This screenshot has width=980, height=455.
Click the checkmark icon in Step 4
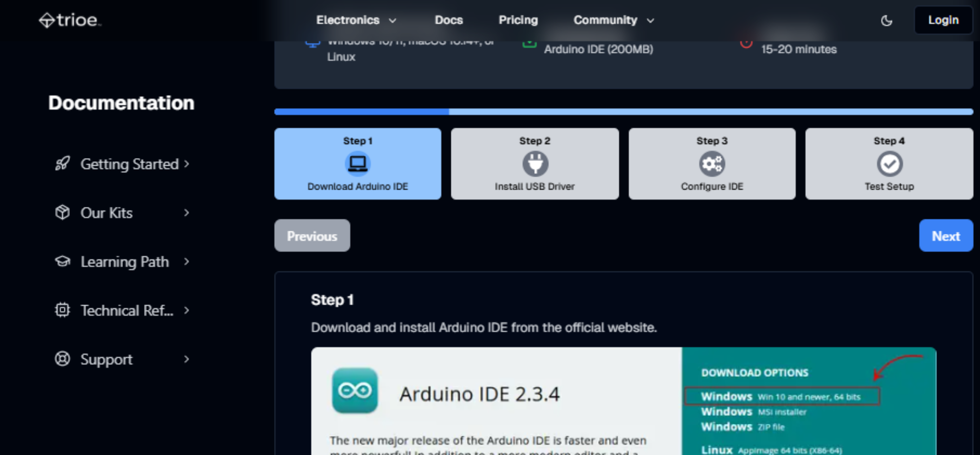click(890, 164)
